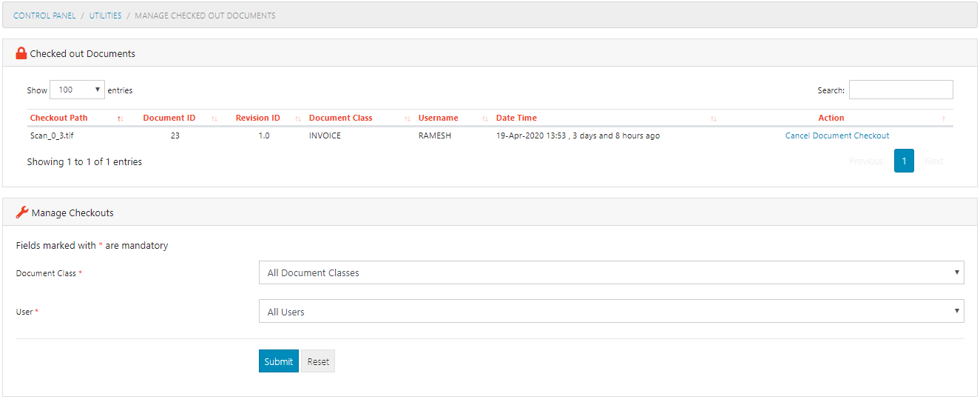
Task: Expand the Document Class dropdown
Action: point(611,272)
